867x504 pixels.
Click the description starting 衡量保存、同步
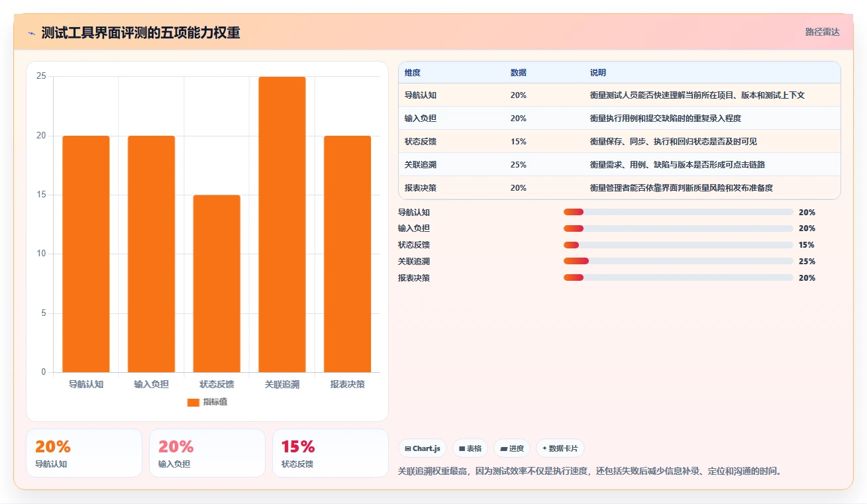tap(674, 142)
